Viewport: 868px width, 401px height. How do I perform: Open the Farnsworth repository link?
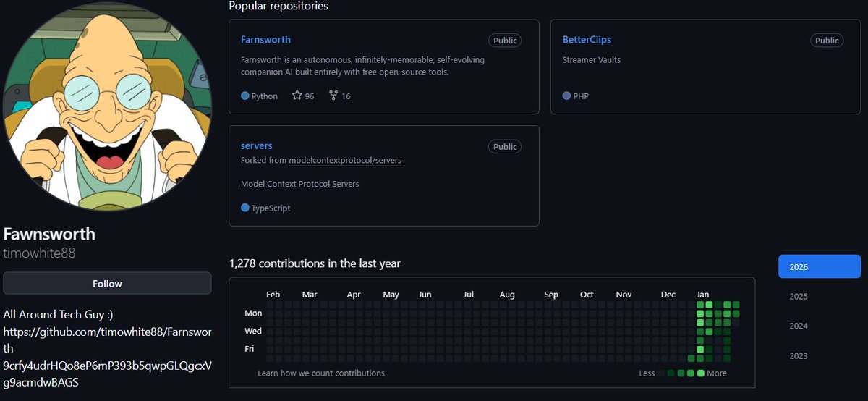point(265,39)
